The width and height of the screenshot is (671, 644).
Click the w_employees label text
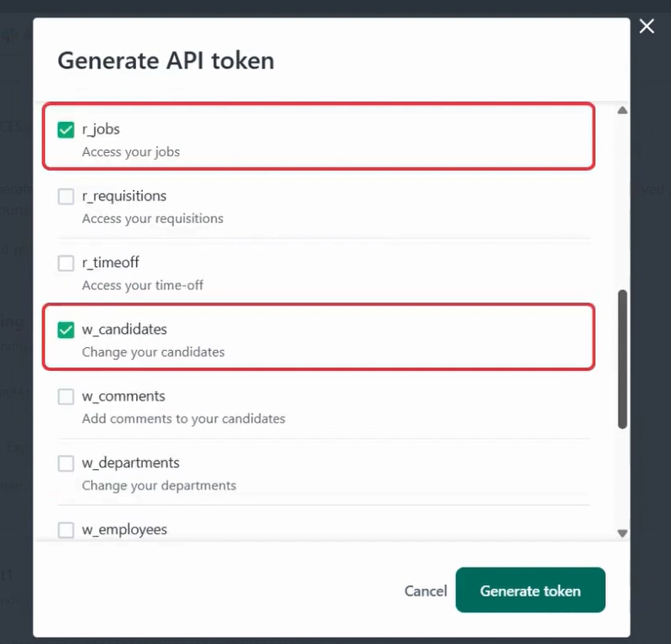(x=124, y=530)
